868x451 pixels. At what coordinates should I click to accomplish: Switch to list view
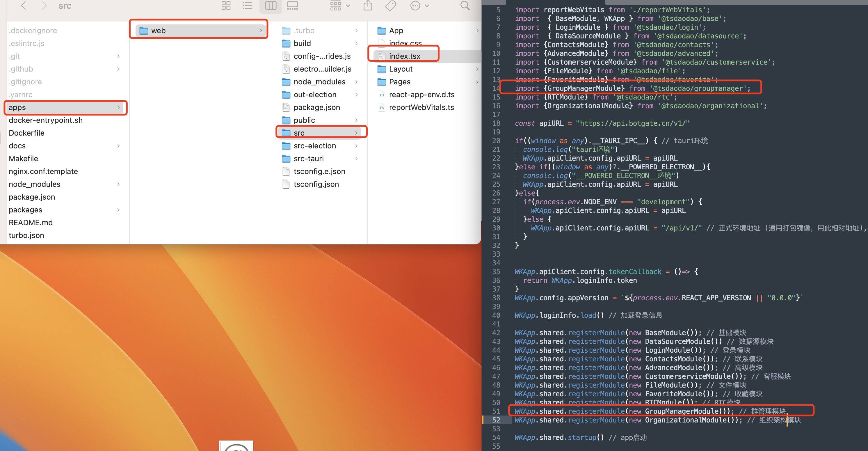[247, 6]
